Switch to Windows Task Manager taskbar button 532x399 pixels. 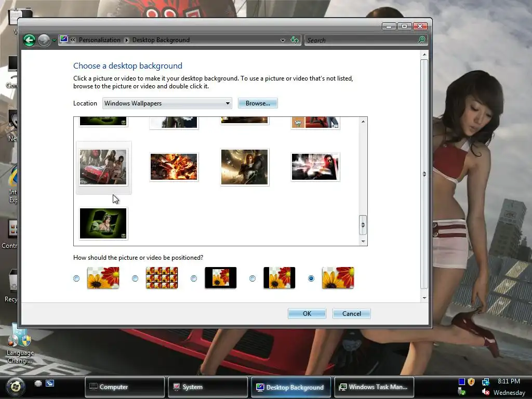374,387
